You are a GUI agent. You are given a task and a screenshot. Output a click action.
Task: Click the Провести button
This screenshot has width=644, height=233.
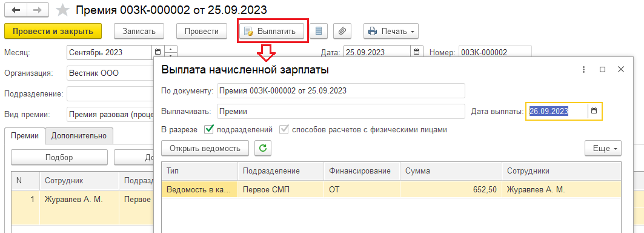202,32
